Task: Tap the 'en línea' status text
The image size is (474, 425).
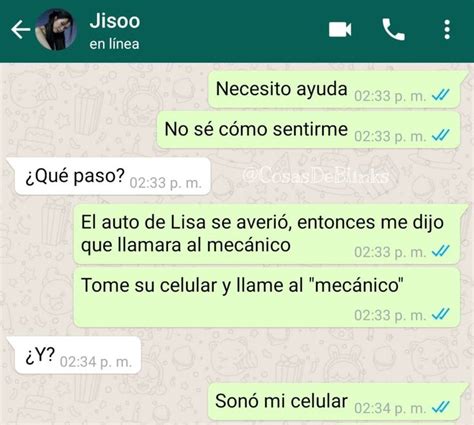Action: [x=114, y=44]
